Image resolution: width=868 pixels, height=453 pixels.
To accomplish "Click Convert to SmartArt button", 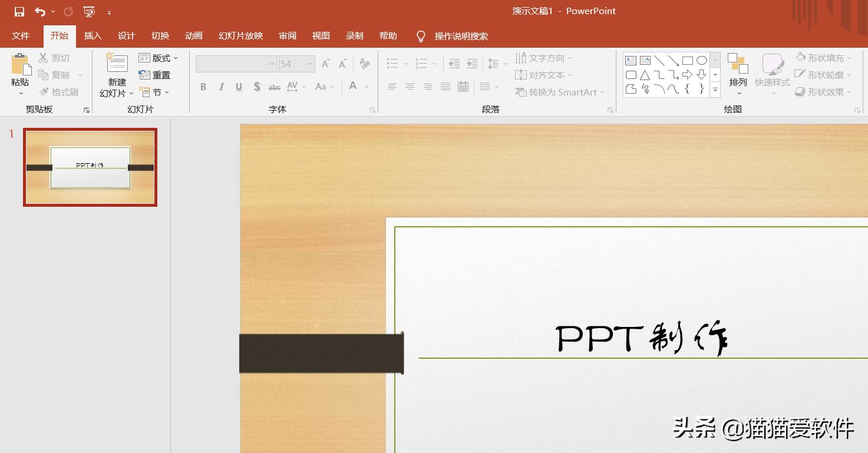I will pos(559,92).
